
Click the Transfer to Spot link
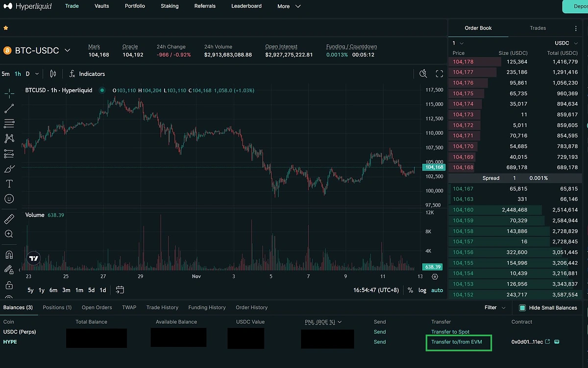coord(450,332)
